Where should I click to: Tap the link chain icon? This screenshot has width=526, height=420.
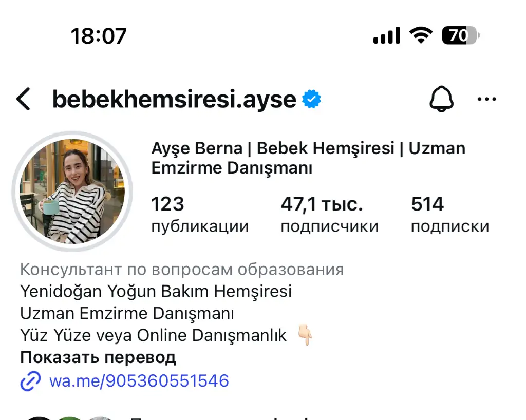pyautogui.click(x=30, y=381)
